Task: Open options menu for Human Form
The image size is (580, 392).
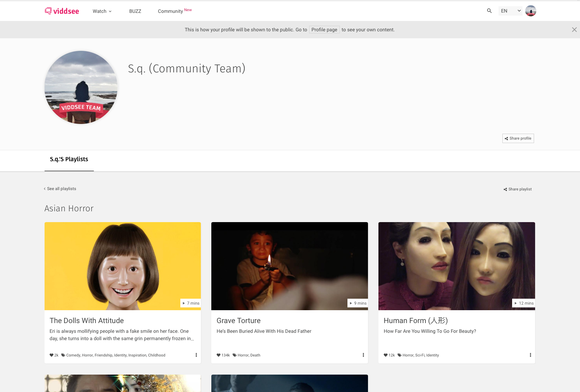Action: [x=530, y=355]
